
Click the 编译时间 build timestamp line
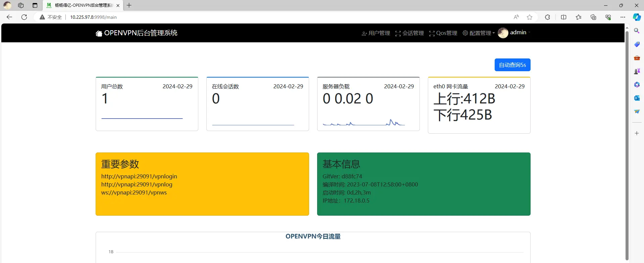coord(370,184)
